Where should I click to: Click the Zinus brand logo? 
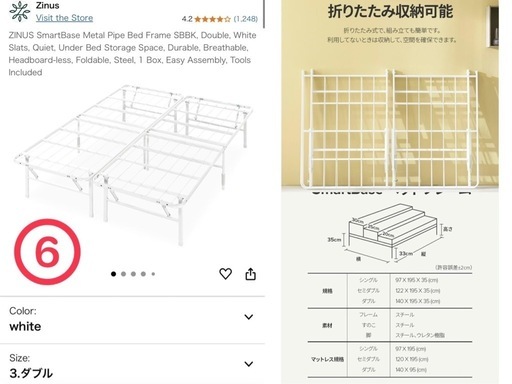pos(20,12)
